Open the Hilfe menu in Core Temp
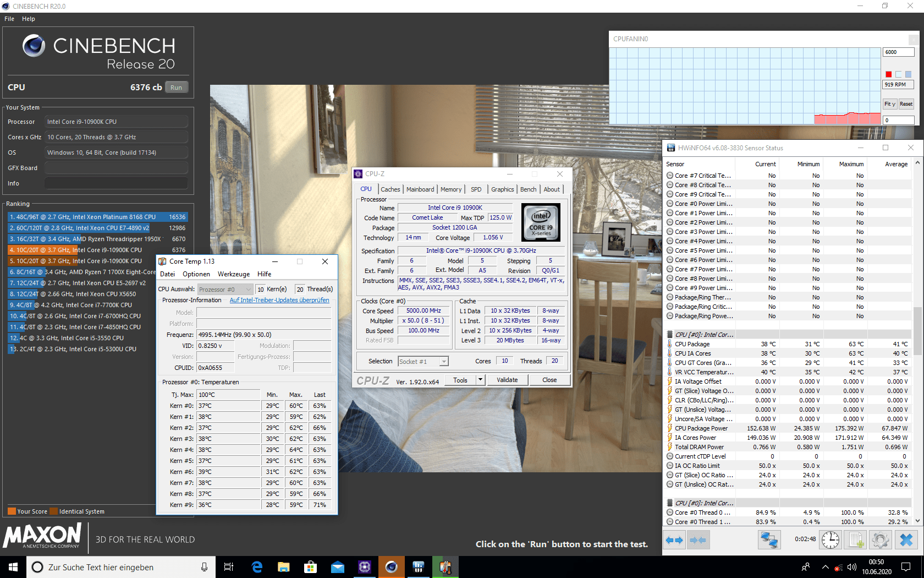 click(265, 274)
